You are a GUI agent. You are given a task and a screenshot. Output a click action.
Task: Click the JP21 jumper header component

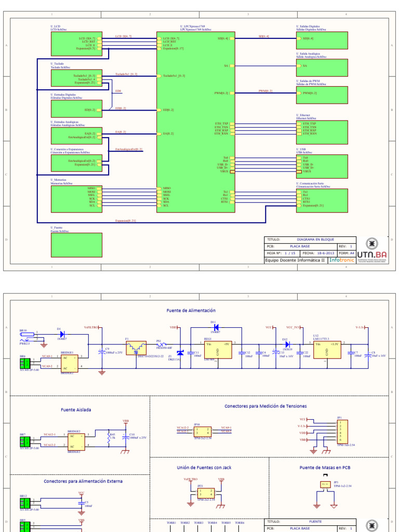tap(206, 493)
